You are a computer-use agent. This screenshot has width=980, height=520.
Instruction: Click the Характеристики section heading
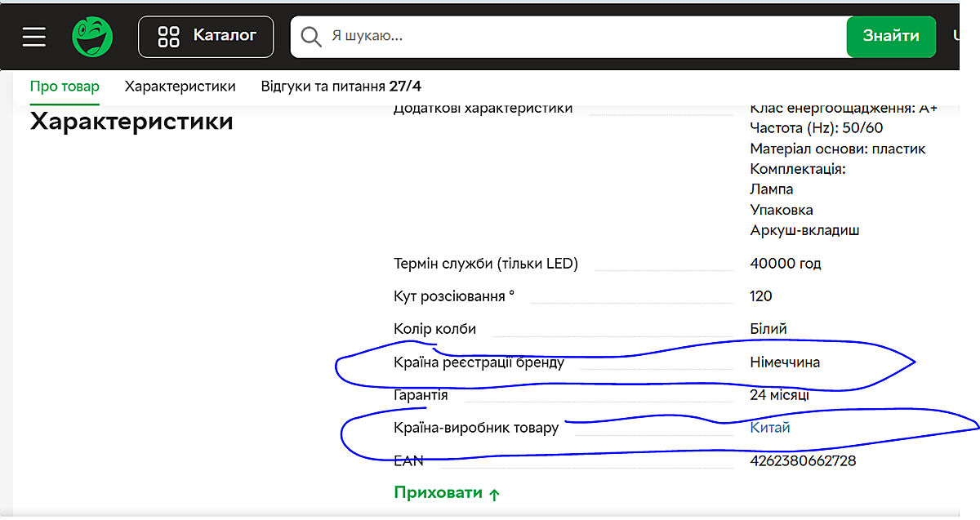(131, 122)
